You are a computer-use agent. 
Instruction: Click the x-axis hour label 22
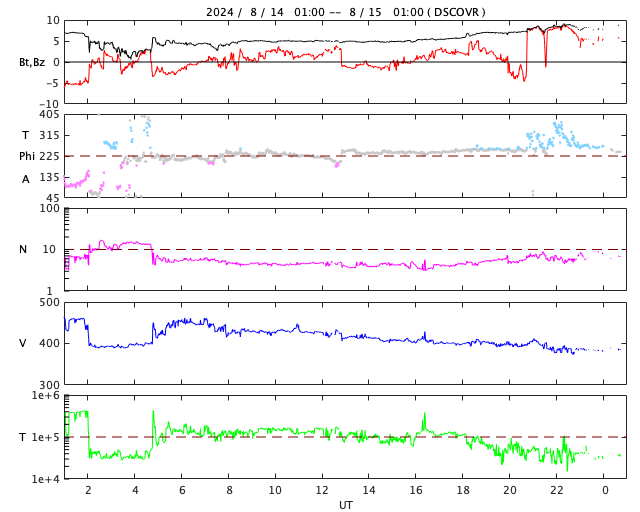557,490
